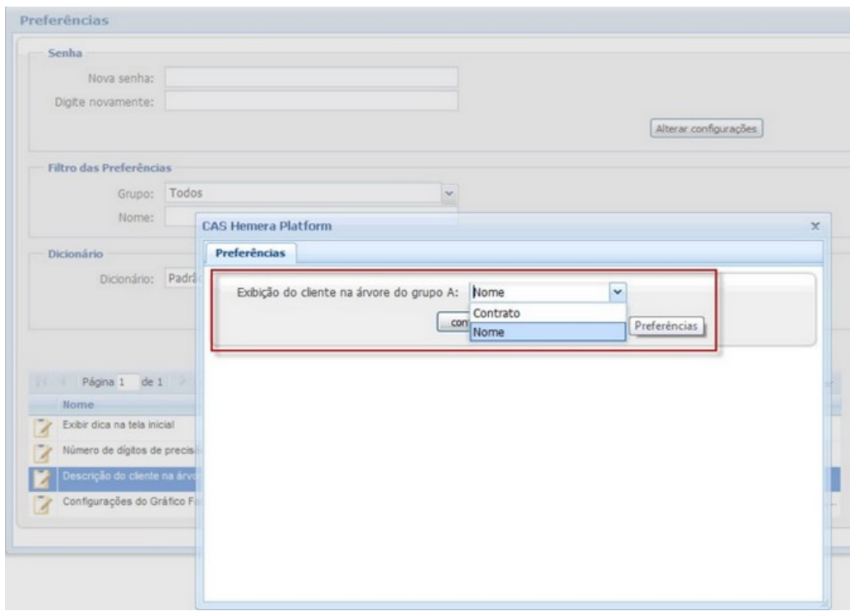This screenshot has height=616, width=855.
Task: Open the Grupo 'Todos' dropdown arrow
Action: (449, 194)
